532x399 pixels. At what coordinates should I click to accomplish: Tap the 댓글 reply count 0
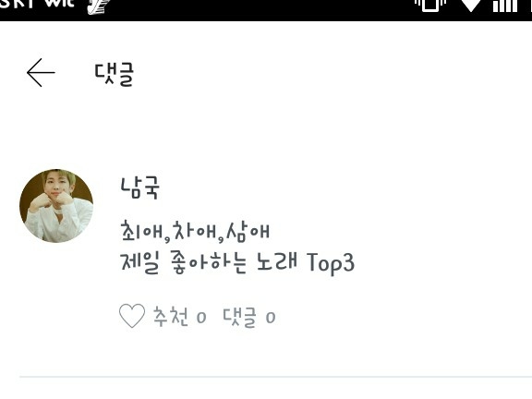click(271, 318)
